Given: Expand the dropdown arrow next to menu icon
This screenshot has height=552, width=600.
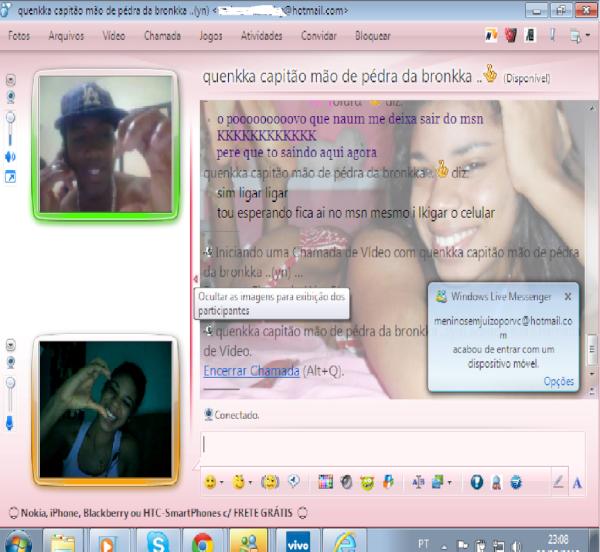Looking at the screenshot, I should coord(587,35).
